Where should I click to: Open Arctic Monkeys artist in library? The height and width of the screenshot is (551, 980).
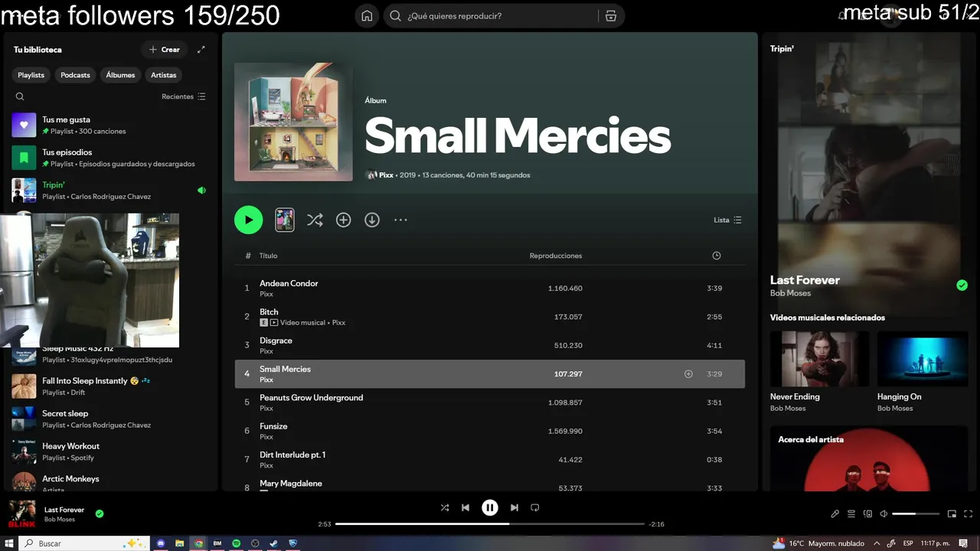point(110,481)
